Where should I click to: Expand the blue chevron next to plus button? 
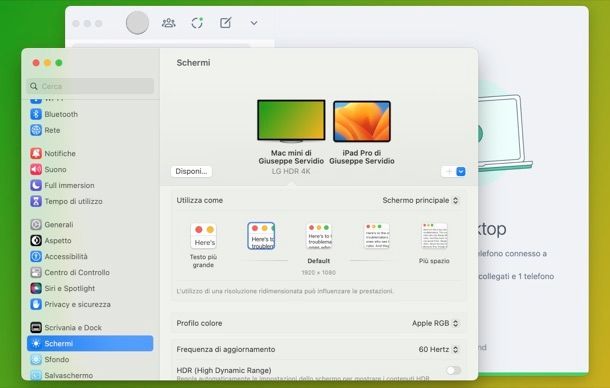click(x=461, y=172)
